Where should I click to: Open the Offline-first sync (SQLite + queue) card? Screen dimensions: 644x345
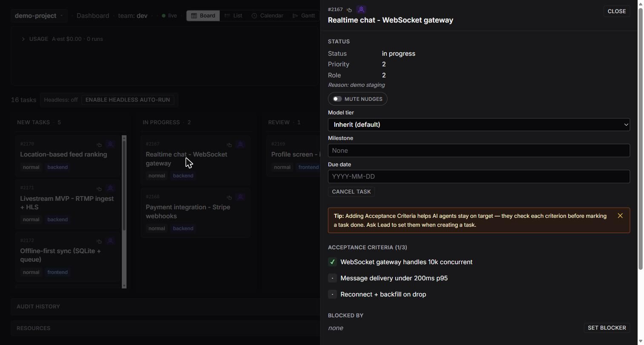[x=68, y=257]
